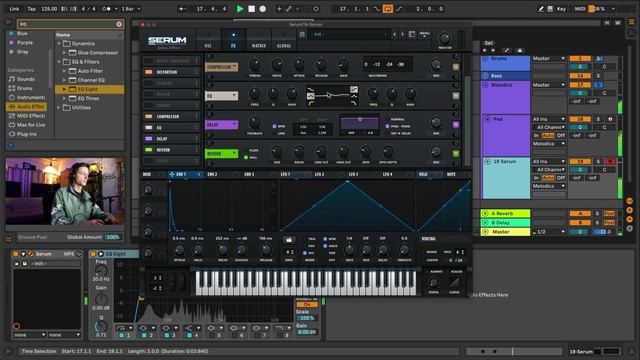Select Ping-Pong mode in Serum delay

(387, 127)
